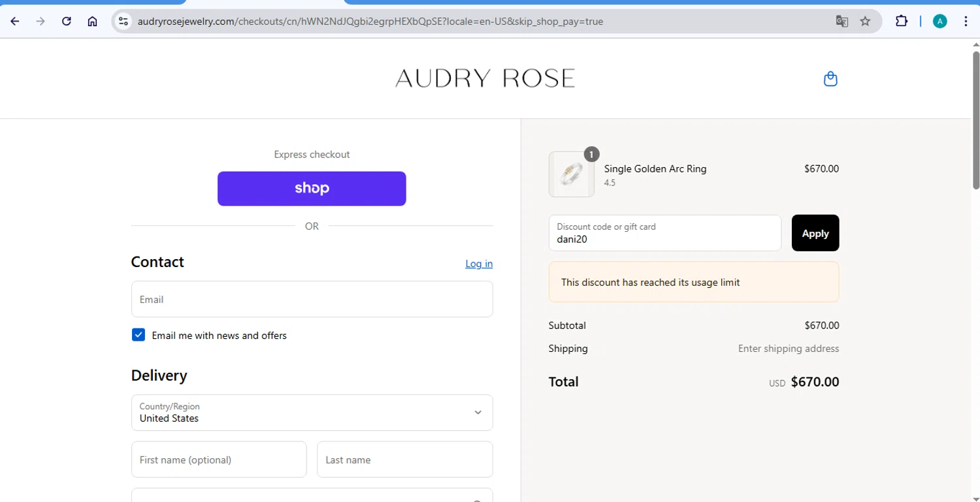Image resolution: width=980 pixels, height=502 pixels.
Task: Click the 'Express checkout' label
Action: tap(312, 155)
